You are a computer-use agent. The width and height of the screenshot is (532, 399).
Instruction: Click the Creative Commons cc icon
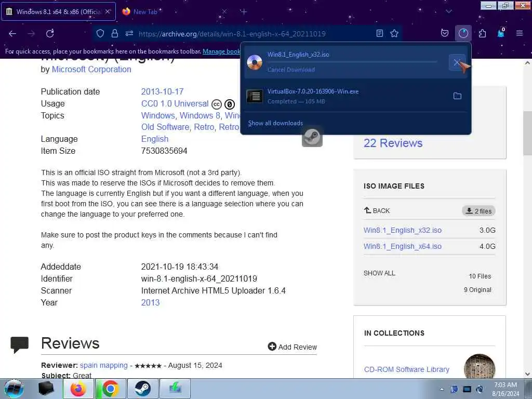tap(217, 104)
